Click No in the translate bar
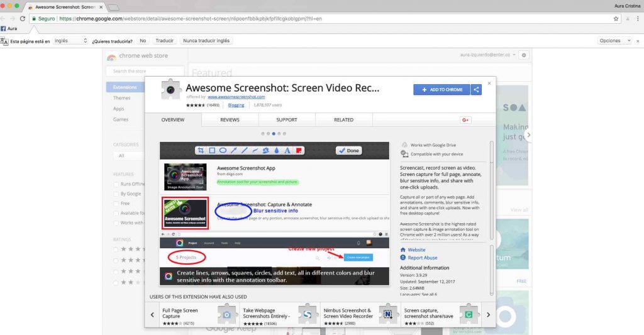Viewport: 644px width, 335px height. point(143,41)
